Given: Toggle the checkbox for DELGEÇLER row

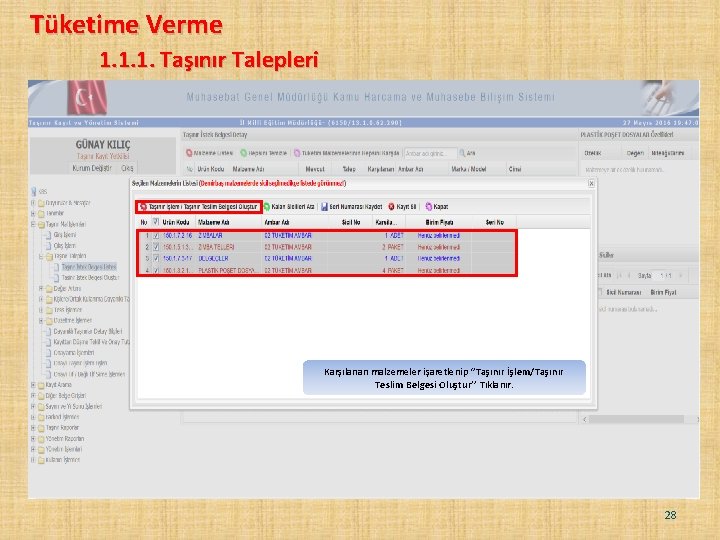Looking at the screenshot, I should pos(156,259).
